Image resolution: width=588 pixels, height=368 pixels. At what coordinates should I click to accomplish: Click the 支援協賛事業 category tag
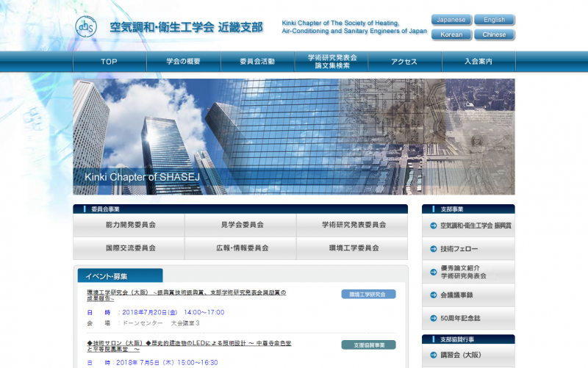[368, 344]
